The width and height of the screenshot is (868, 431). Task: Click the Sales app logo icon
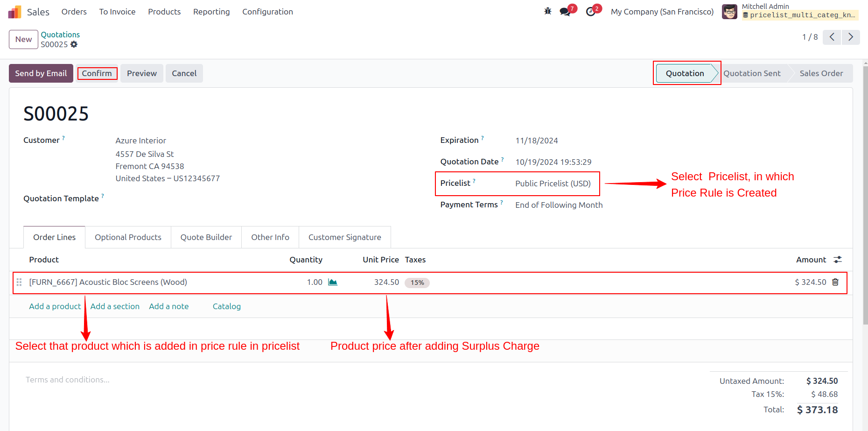point(15,12)
